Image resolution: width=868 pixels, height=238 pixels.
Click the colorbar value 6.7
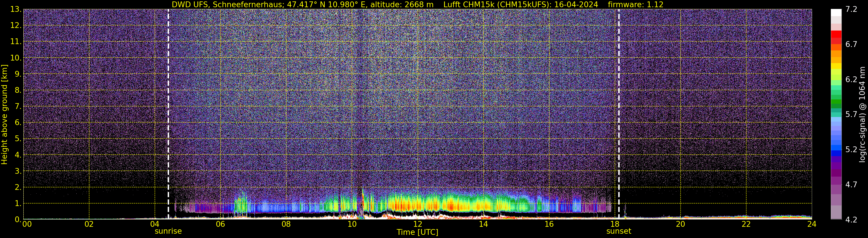851,44
